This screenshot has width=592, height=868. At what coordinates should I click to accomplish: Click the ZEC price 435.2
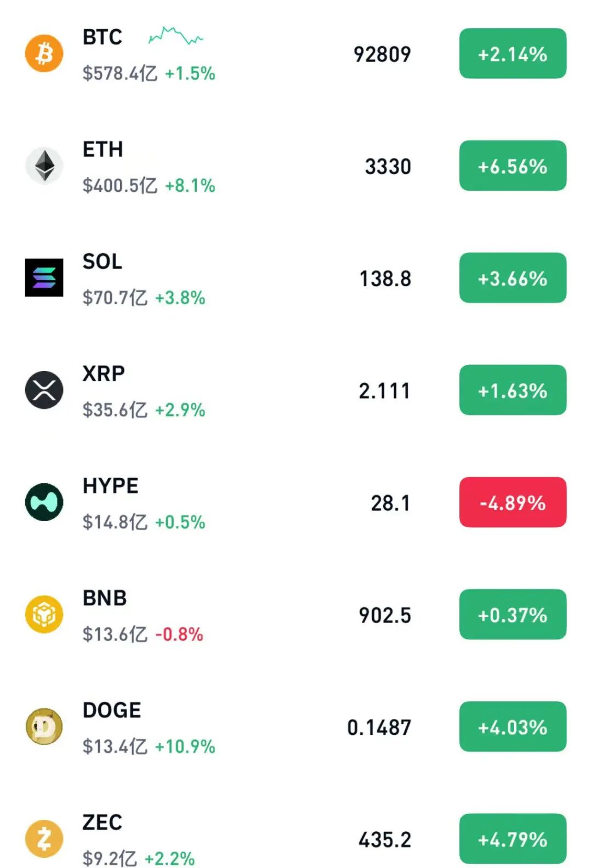[384, 840]
